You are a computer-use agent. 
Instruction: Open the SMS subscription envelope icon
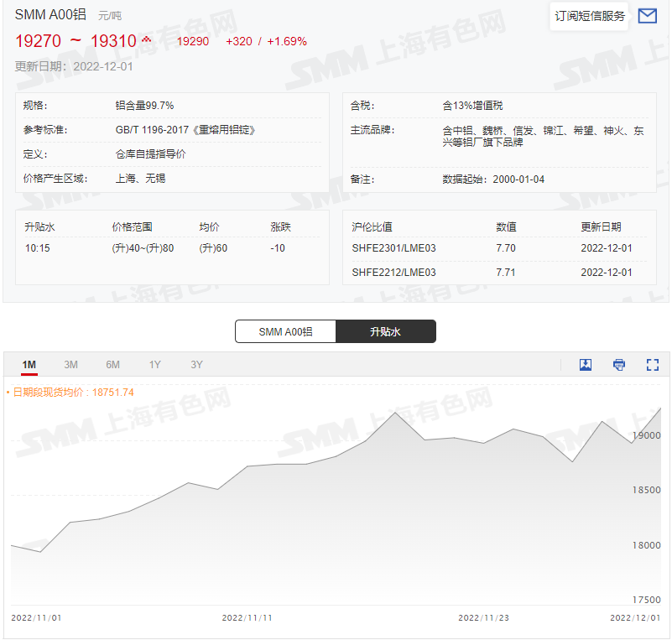(x=647, y=16)
